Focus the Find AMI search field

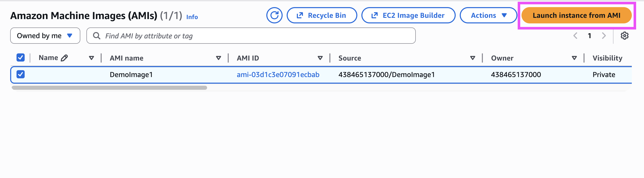(251, 36)
